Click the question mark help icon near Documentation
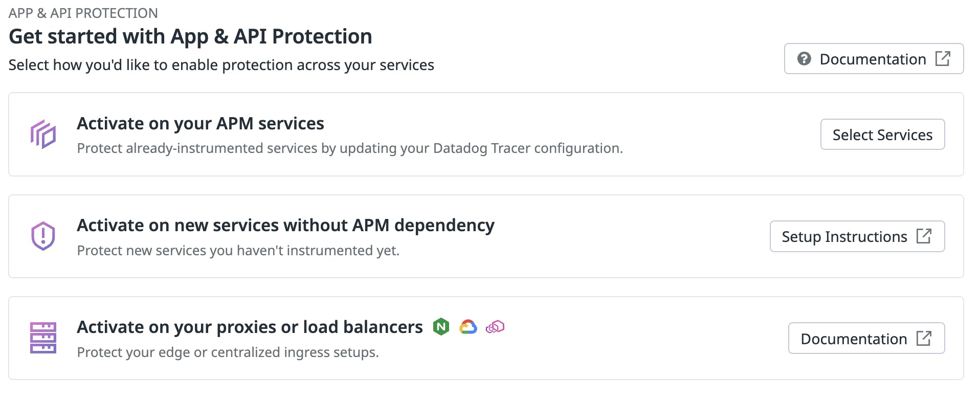 pos(804,59)
